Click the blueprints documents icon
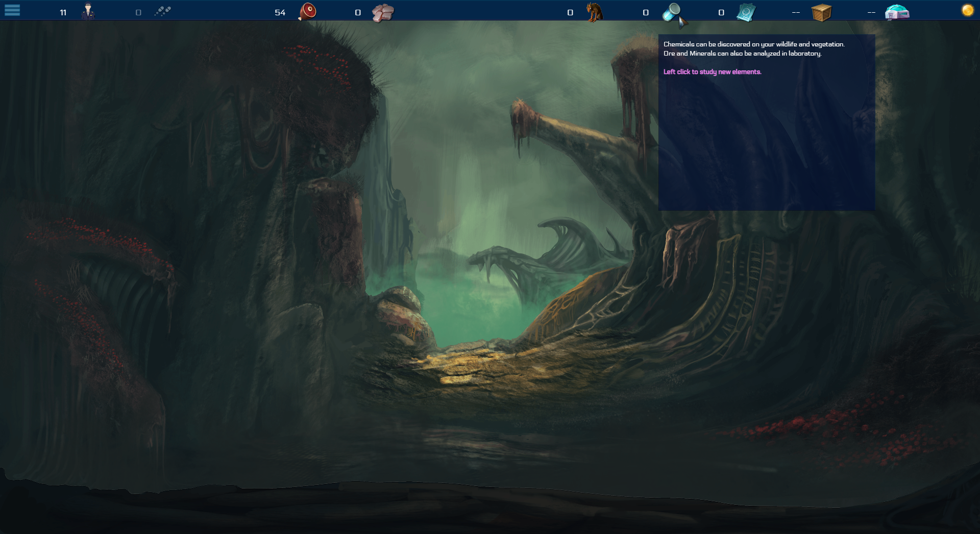The width and height of the screenshot is (980, 534). [746, 12]
